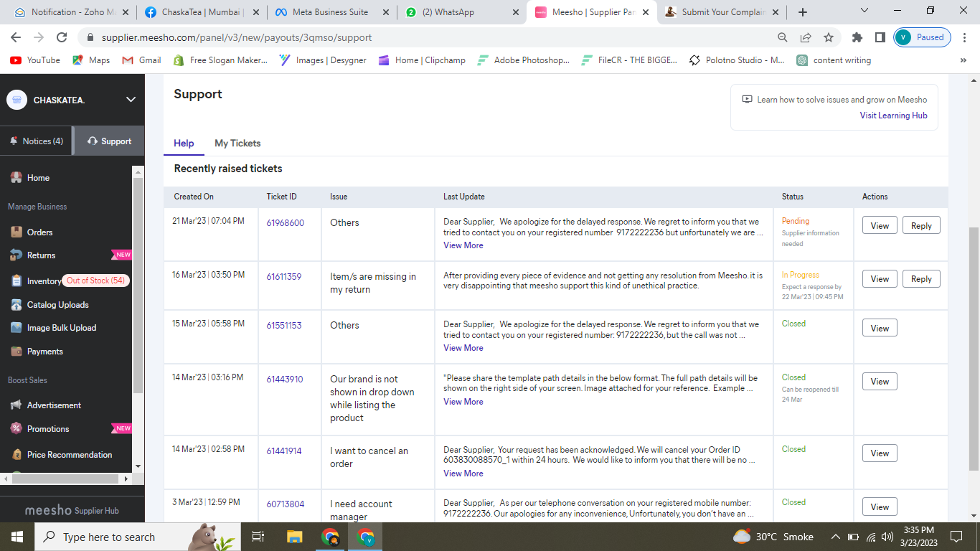Expand View More on ticket 61968600 update

point(463,245)
